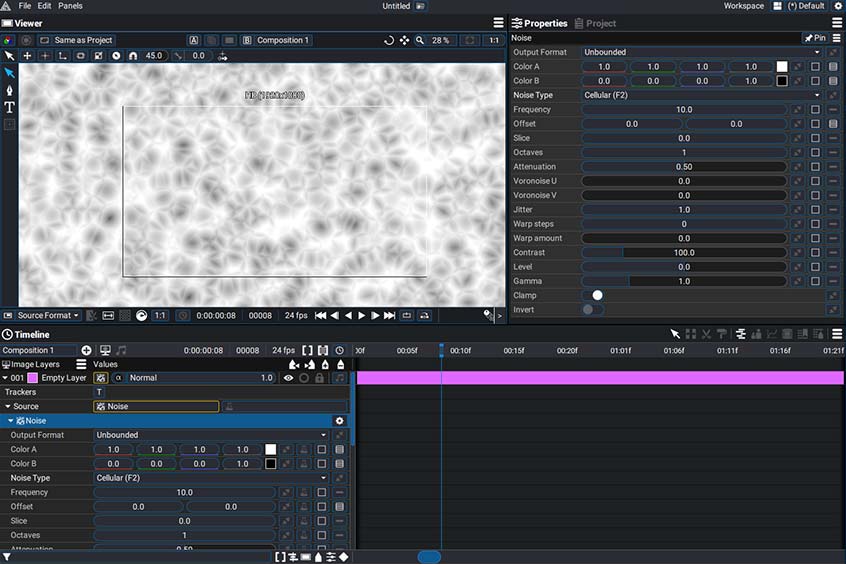Open the Properties panel hamburger menu
Image resolution: width=846 pixels, height=564 pixels.
837,23
